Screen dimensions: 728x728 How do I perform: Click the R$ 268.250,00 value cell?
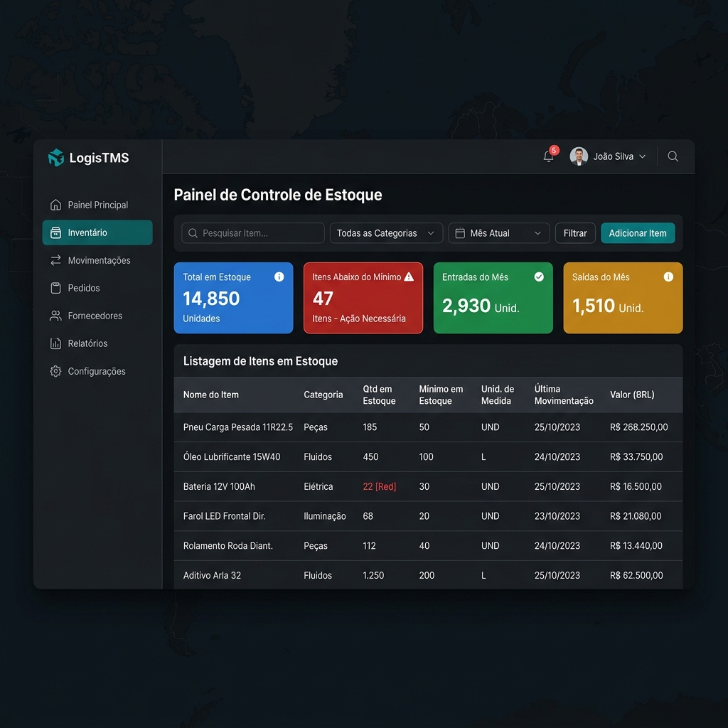coord(639,427)
